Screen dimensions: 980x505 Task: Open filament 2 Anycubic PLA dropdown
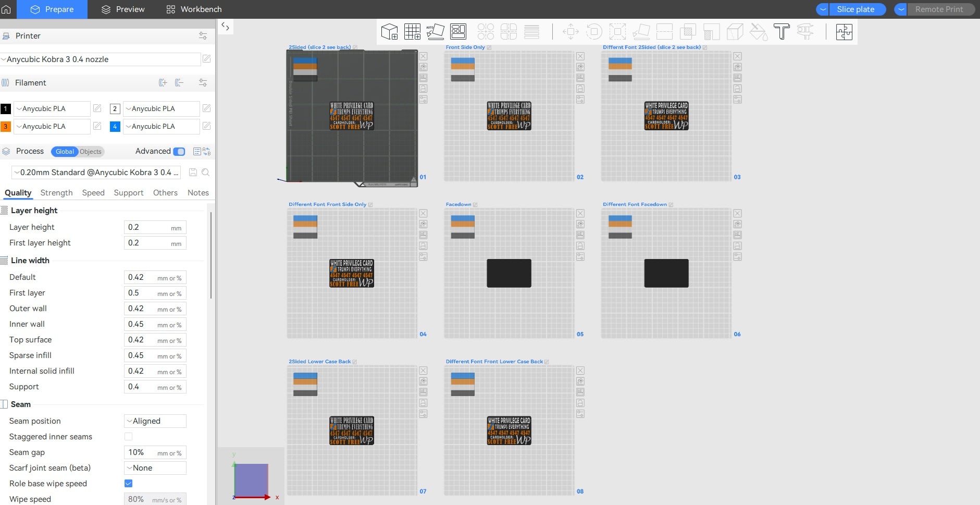coord(161,108)
